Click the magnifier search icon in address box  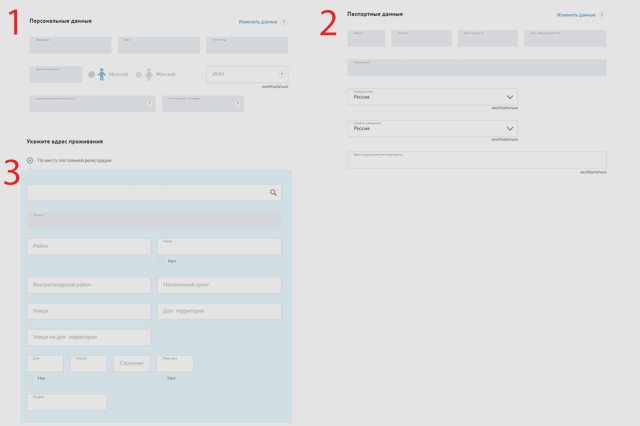273,192
